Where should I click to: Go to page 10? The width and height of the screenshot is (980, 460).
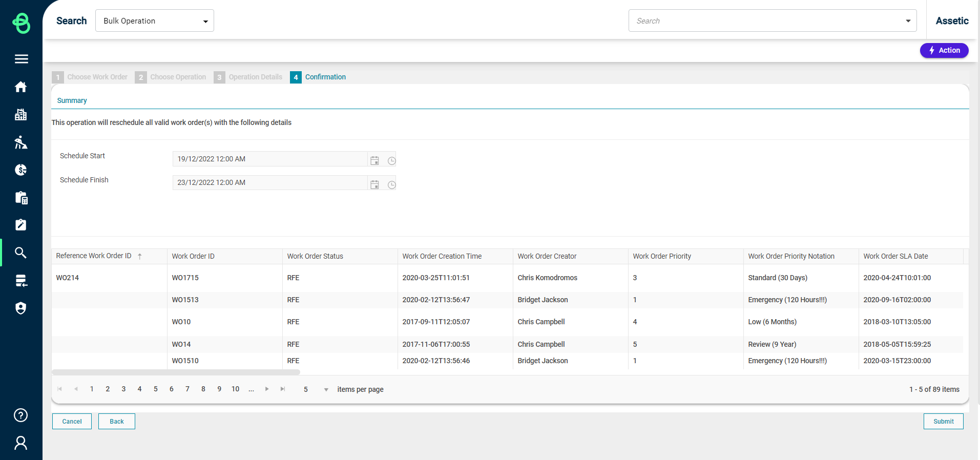pos(236,389)
